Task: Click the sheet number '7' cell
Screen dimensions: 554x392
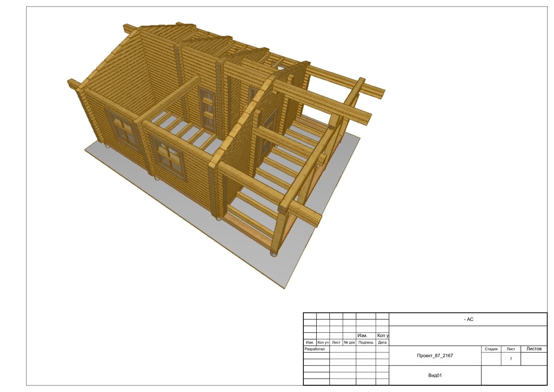Action: pos(511,359)
